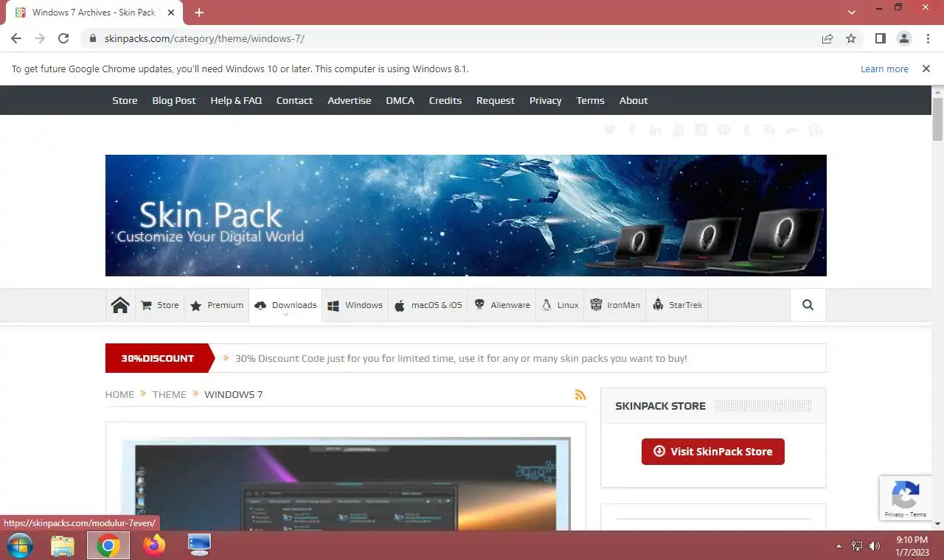Click the THEME breadcrumb link
The image size is (944, 560).
click(x=169, y=395)
